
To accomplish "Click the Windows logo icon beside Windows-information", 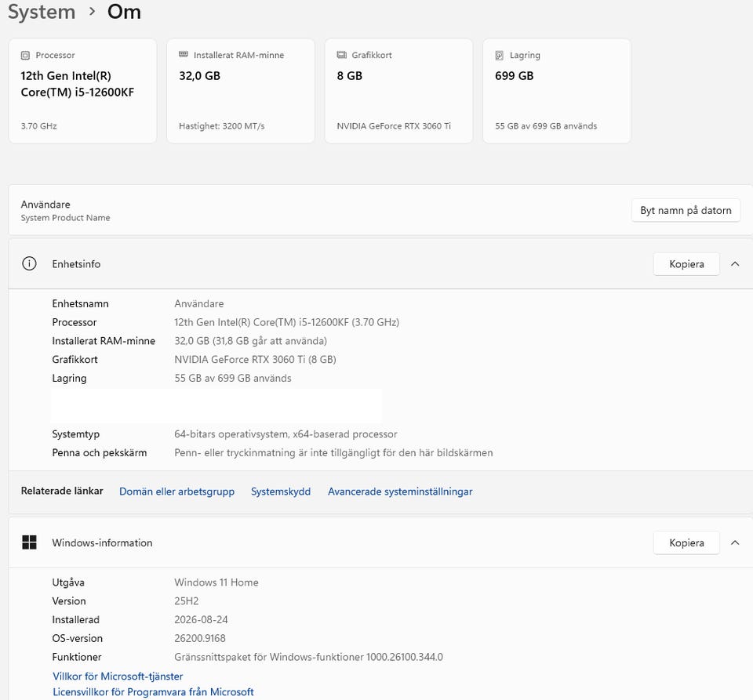I will click(29, 542).
